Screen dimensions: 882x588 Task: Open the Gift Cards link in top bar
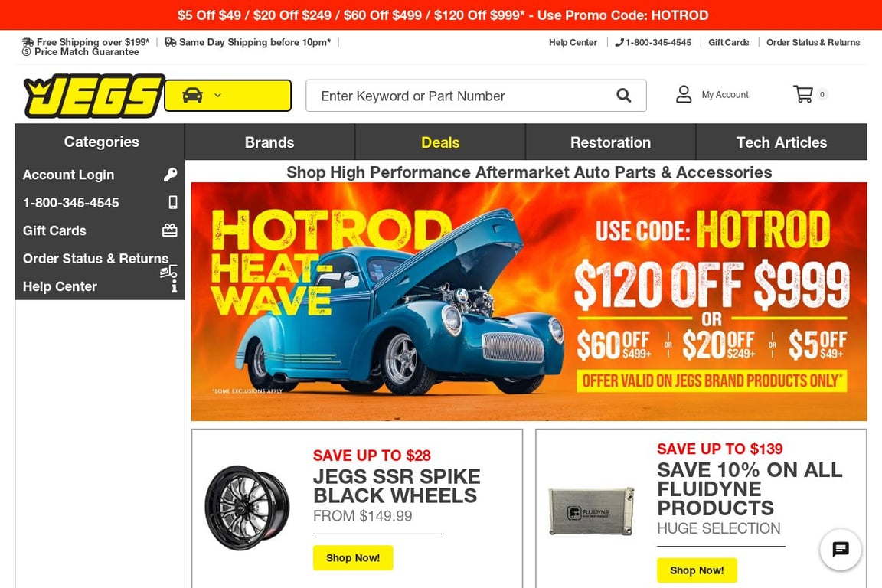pyautogui.click(x=728, y=42)
